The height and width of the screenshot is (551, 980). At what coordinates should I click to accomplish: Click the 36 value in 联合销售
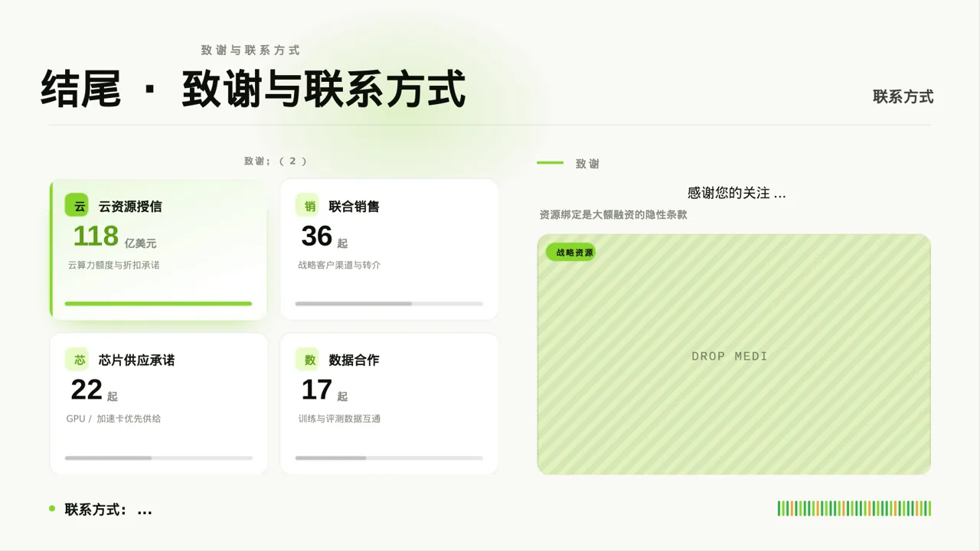click(x=317, y=236)
